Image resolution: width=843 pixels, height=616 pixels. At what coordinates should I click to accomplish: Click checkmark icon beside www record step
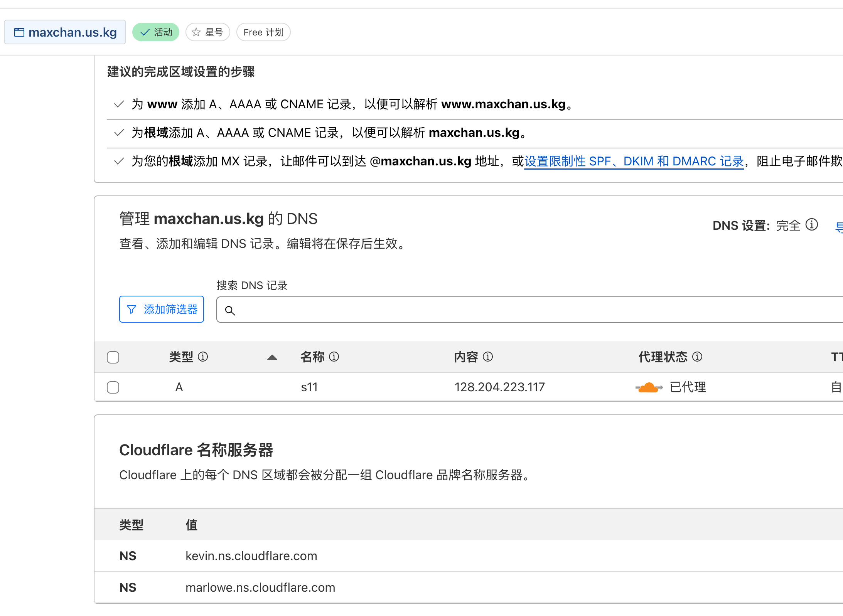[x=119, y=104]
